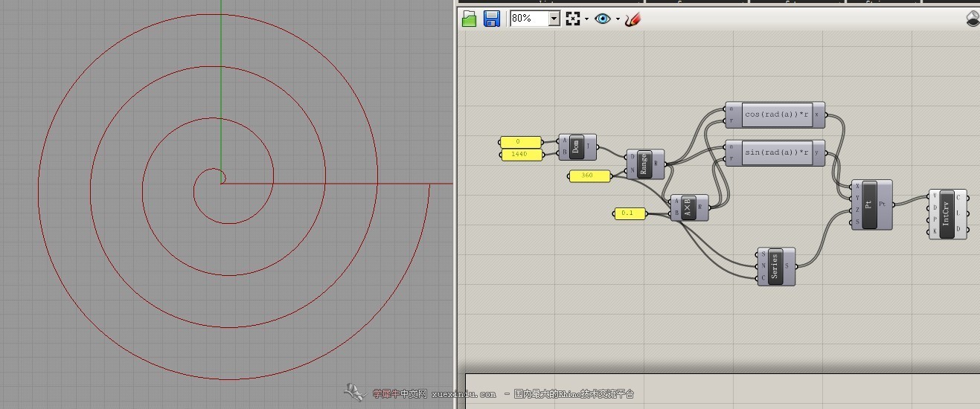Select the A×B multiplication component
The height and width of the screenshot is (409, 980).
[x=689, y=207]
